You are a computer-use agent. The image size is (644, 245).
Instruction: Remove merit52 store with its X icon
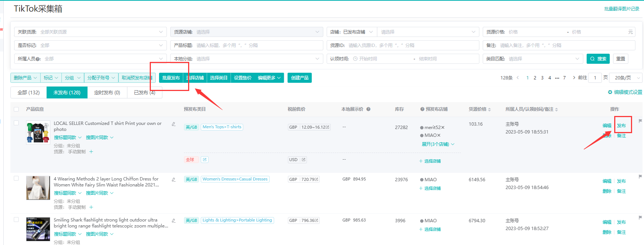(x=442, y=128)
